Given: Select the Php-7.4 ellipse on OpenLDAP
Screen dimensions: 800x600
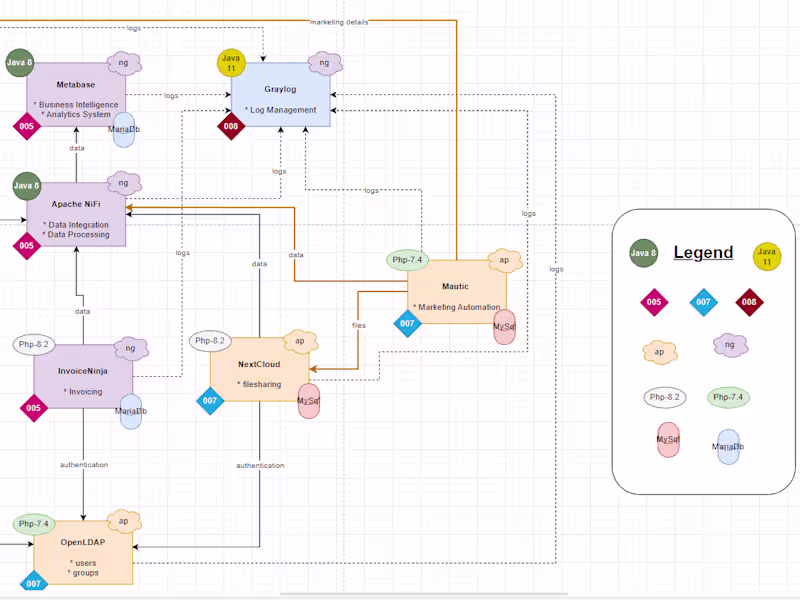Looking at the screenshot, I should [34, 524].
